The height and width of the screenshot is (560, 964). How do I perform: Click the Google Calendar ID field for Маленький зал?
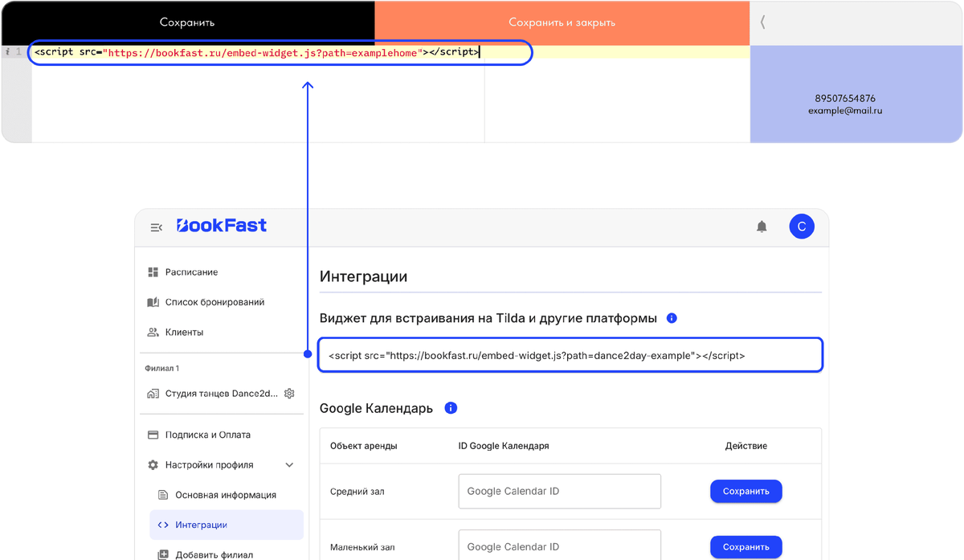click(x=559, y=545)
